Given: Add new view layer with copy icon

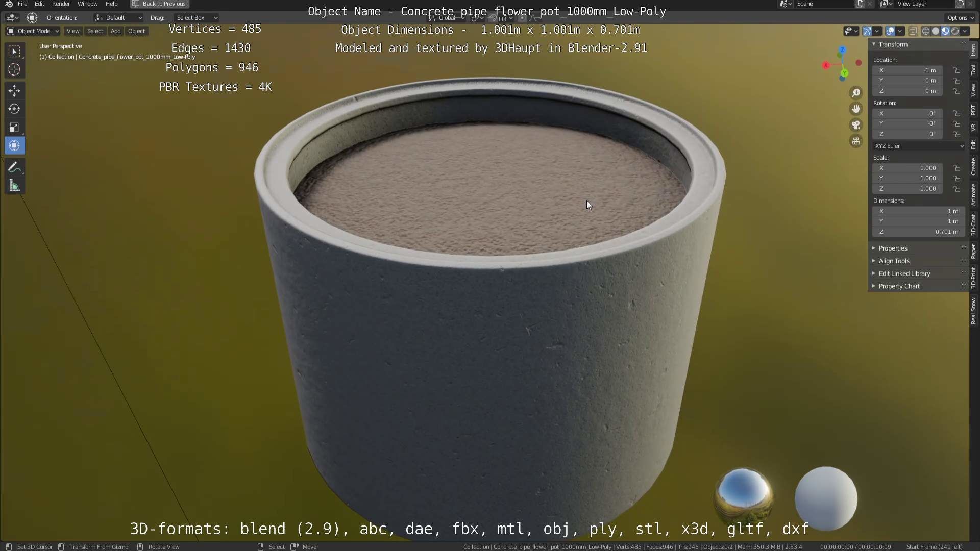Looking at the screenshot, I should pyautogui.click(x=960, y=4).
